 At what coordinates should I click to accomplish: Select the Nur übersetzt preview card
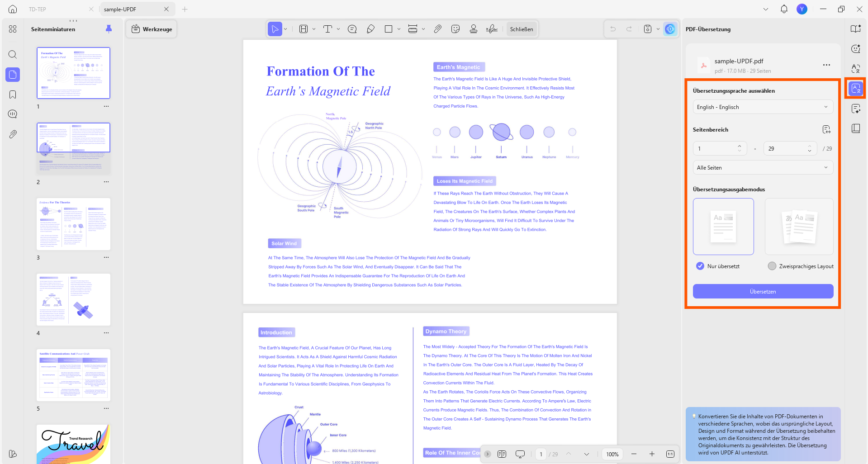pos(723,227)
